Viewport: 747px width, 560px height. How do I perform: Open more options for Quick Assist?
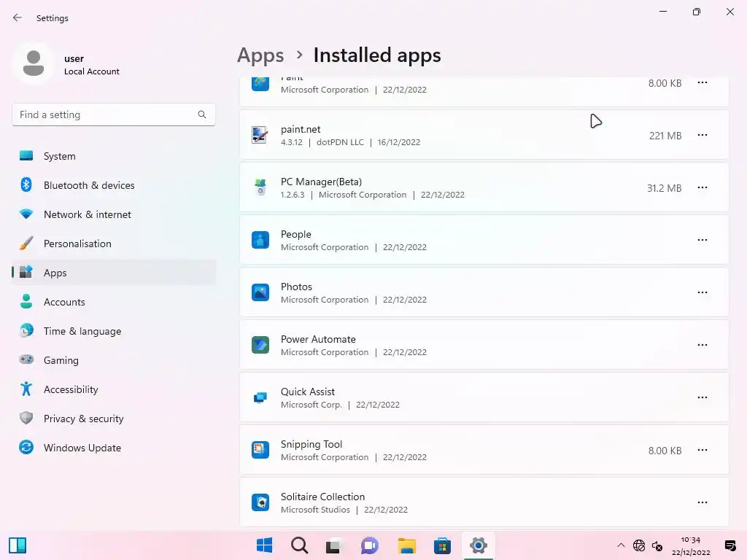coord(703,397)
